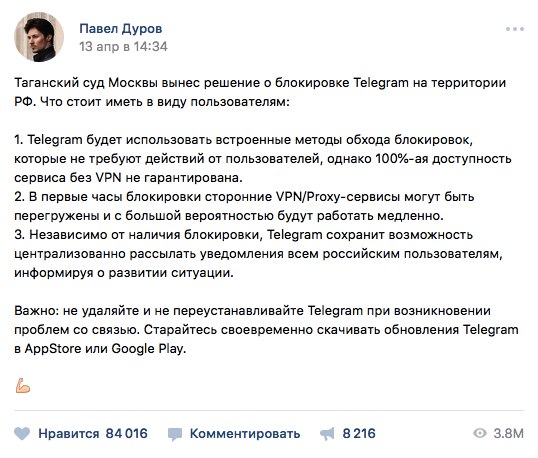This screenshot has width=538, height=458.
Task: Click the Важно paragraph text
Action: 266,330
